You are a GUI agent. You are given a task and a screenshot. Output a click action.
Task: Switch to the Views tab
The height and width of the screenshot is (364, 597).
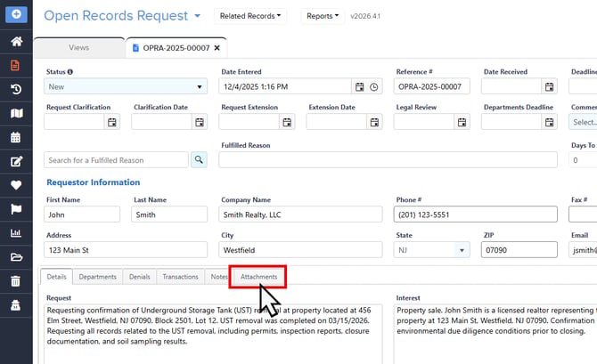coord(79,47)
